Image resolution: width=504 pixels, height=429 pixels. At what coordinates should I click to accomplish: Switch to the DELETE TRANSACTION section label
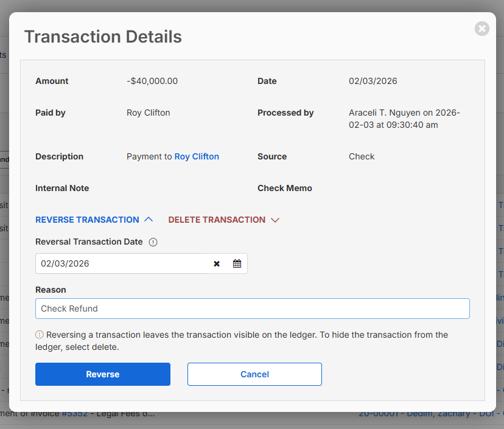217,220
